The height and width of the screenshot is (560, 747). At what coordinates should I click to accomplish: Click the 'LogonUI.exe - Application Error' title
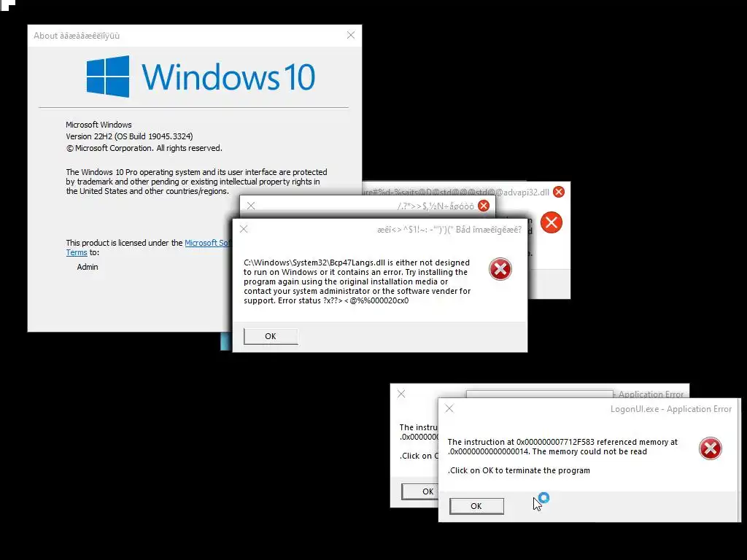(671, 409)
